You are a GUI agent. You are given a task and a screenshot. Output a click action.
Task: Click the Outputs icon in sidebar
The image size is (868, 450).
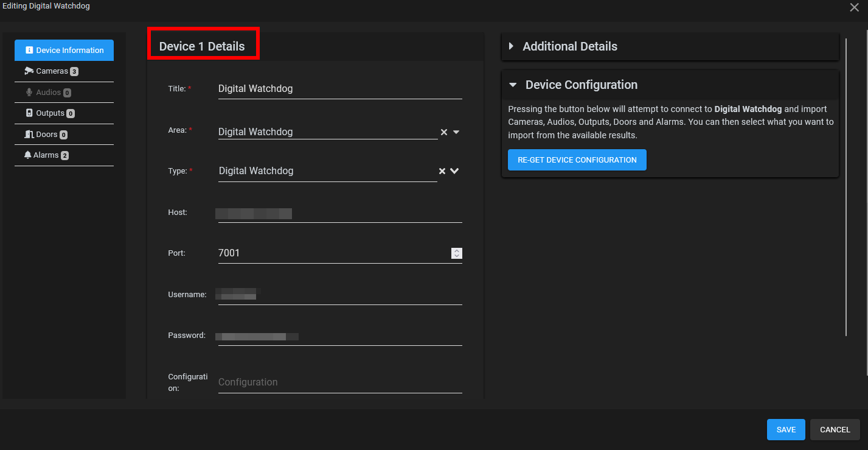coord(30,113)
